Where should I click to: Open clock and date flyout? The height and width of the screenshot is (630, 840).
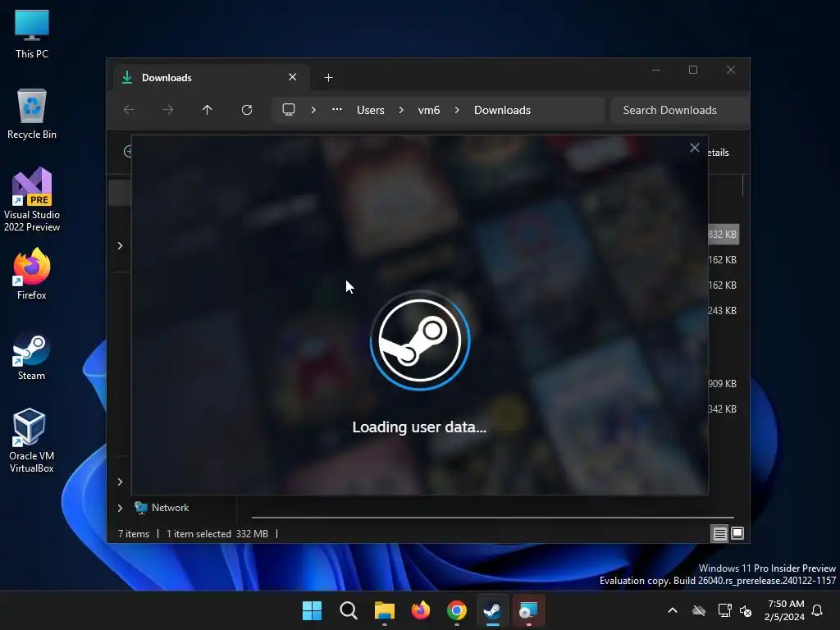785,610
